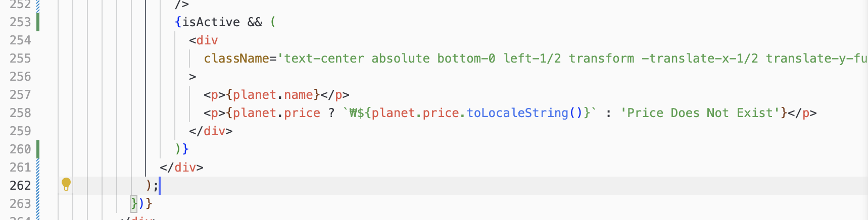This screenshot has height=220, width=868.
Task: Place cursor after semicolon on line 262
Action: coord(160,186)
